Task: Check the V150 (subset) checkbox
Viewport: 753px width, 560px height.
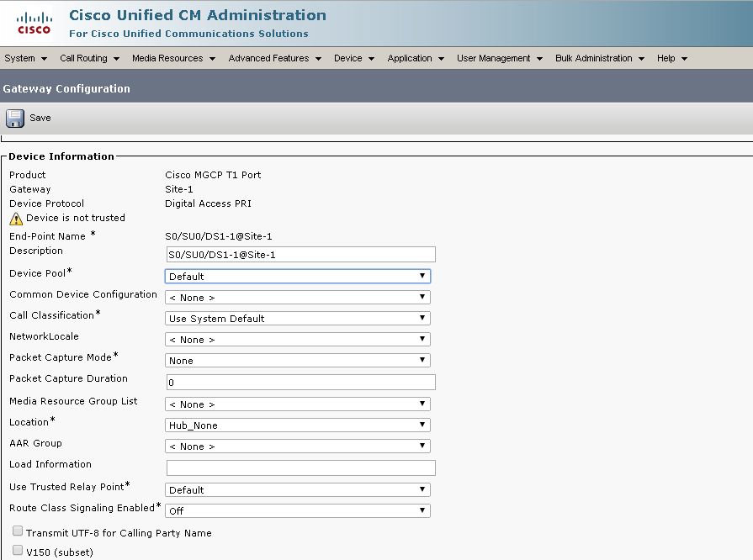Action: coord(18,550)
